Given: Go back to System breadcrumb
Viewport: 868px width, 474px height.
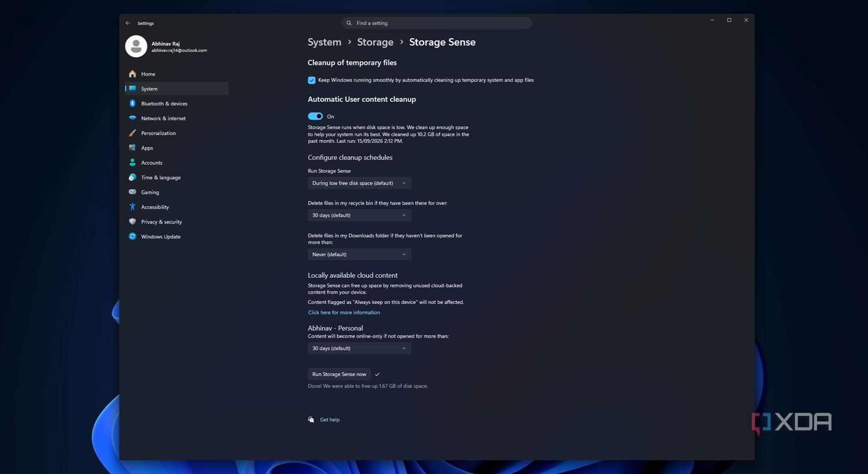Looking at the screenshot, I should click(325, 42).
